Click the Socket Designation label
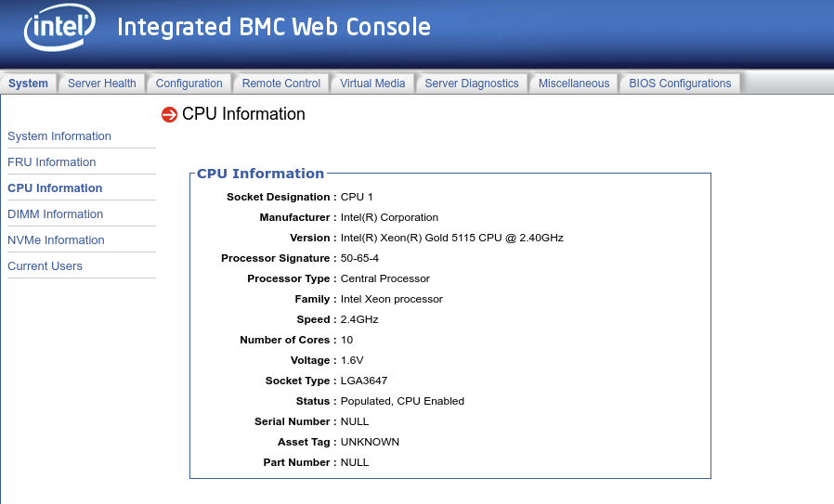The image size is (834, 504). (x=279, y=197)
